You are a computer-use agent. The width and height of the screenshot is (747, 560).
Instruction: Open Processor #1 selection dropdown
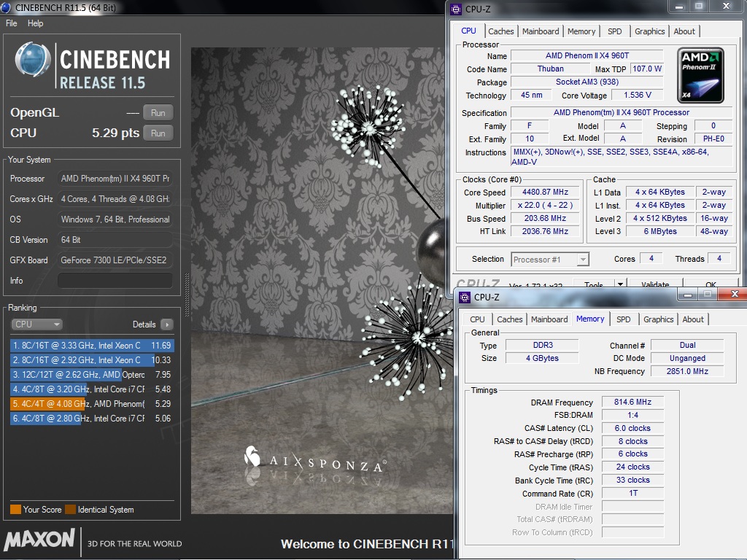(x=550, y=260)
